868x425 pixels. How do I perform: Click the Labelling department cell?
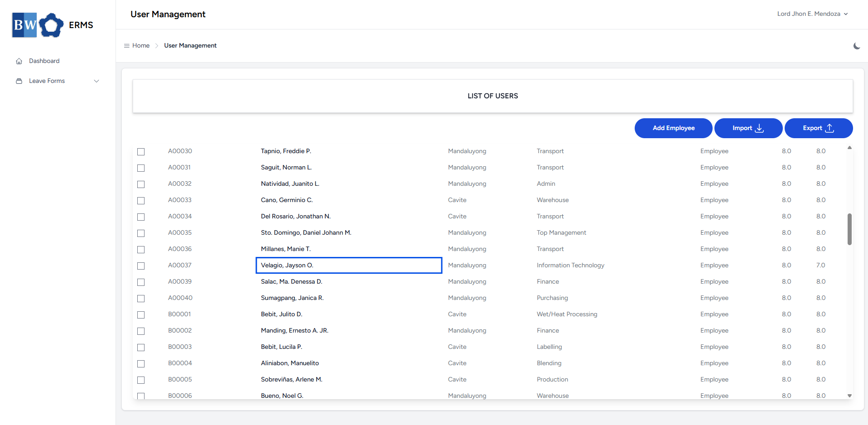point(549,347)
